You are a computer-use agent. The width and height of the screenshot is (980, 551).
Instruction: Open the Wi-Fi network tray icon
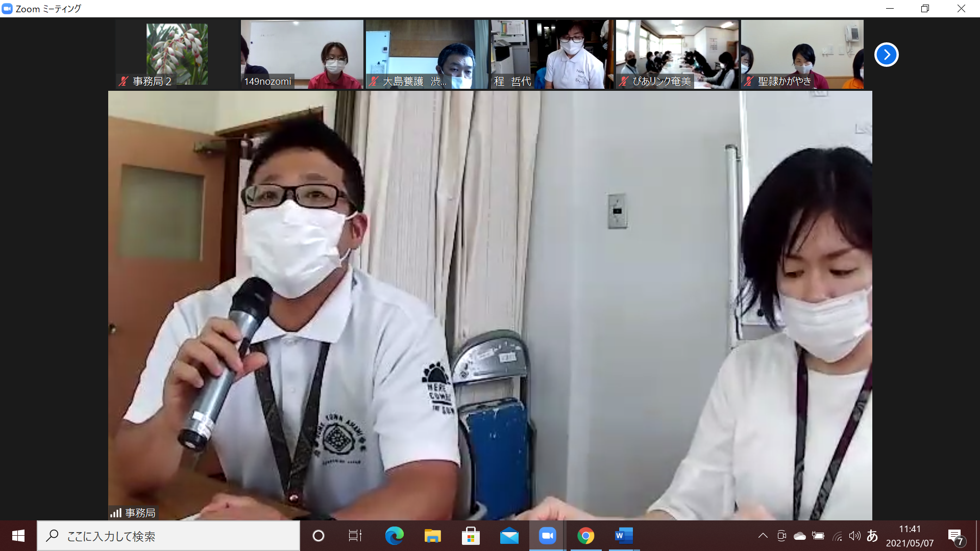[x=837, y=536]
